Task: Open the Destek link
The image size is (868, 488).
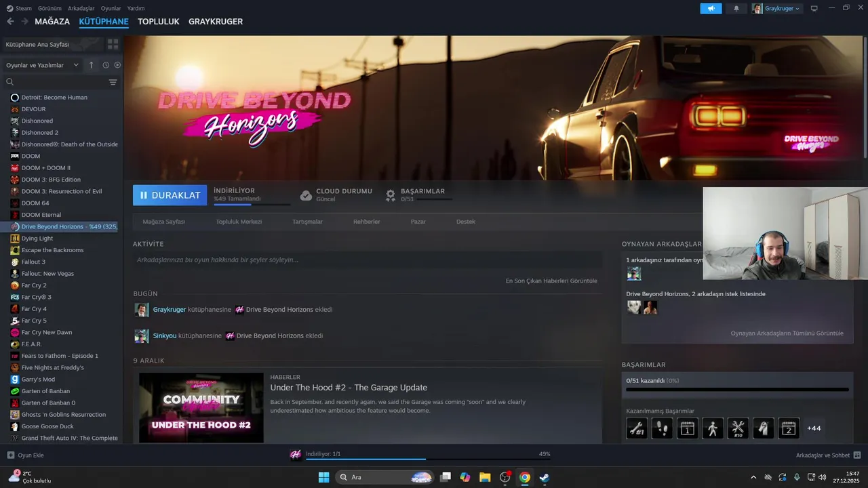Action: pyautogui.click(x=466, y=222)
